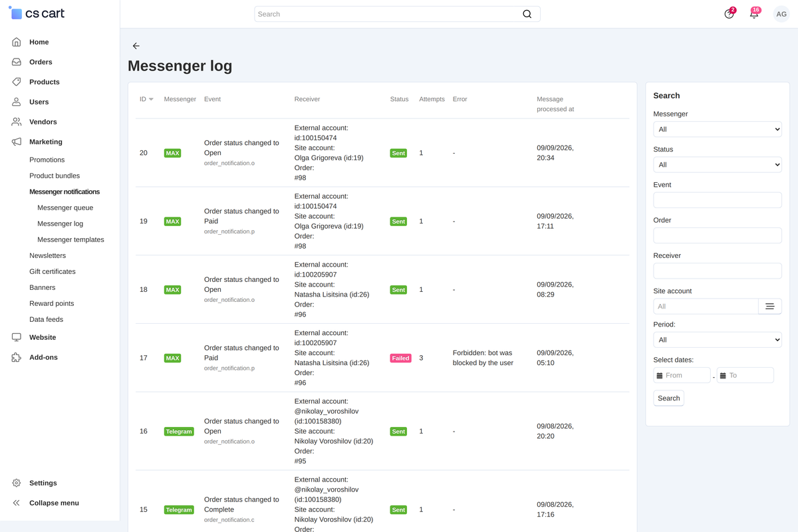Viewport: 798px width, 532px height.
Task: Open the AG user avatar menu
Action: coord(781,14)
